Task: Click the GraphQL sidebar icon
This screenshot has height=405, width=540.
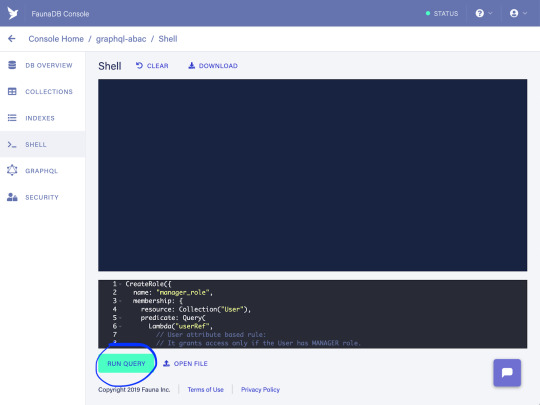Action: point(12,170)
